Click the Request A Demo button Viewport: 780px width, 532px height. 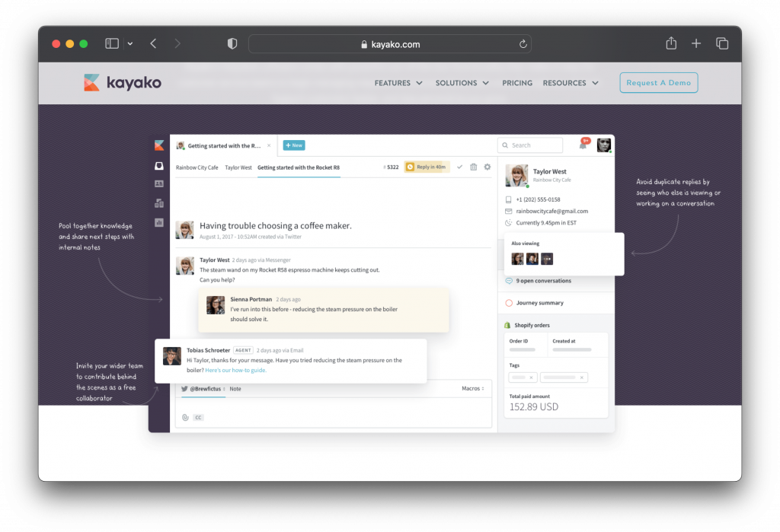(658, 83)
